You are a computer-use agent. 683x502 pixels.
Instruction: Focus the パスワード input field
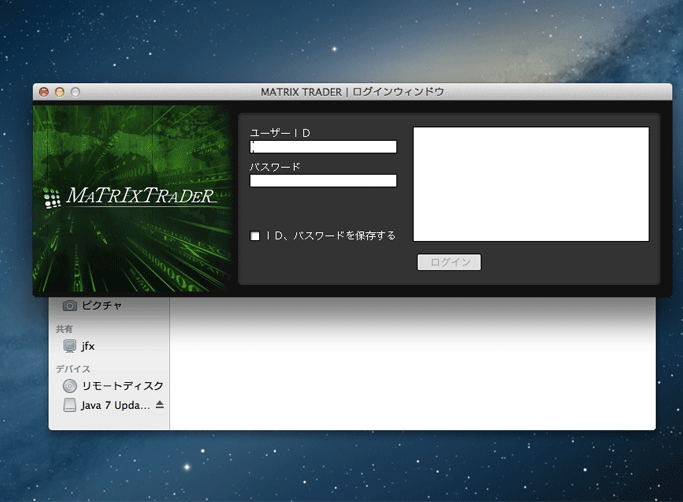click(323, 181)
